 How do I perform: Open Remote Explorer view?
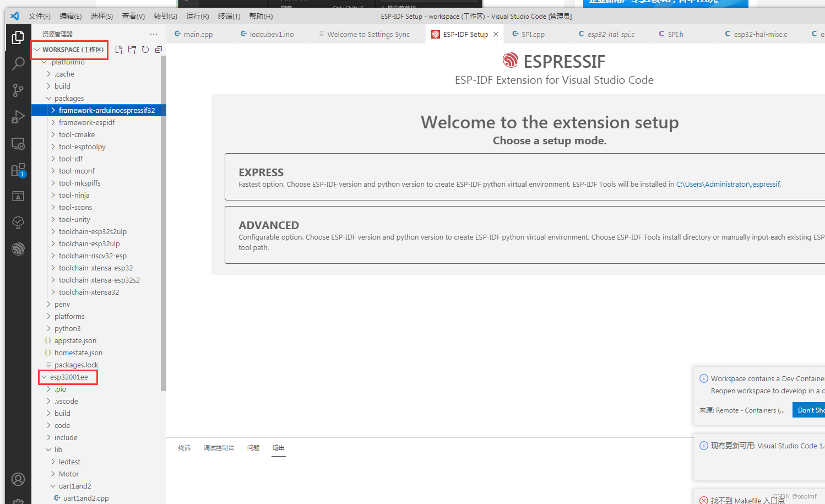[18, 144]
